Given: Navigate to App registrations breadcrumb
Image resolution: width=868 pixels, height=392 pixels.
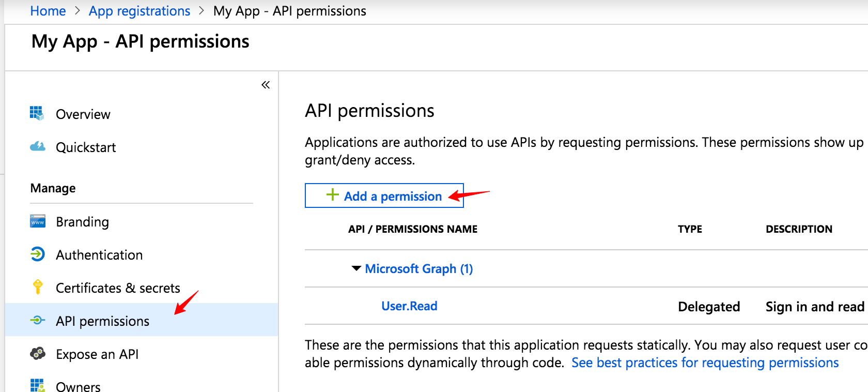Looking at the screenshot, I should [x=139, y=11].
